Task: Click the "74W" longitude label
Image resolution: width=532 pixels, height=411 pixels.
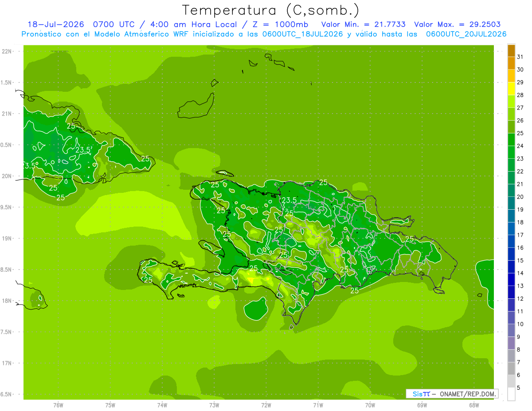Action: (x=162, y=405)
